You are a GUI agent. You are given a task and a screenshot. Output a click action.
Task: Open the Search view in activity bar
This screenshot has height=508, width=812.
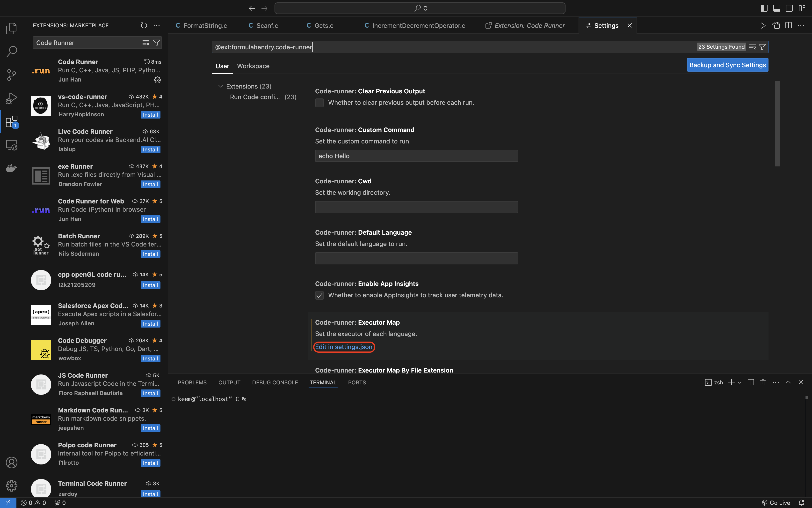point(11,51)
